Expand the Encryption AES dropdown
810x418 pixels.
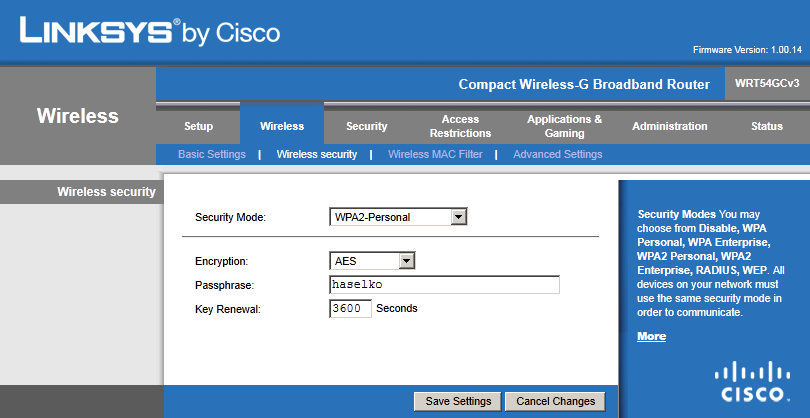[x=372, y=261]
